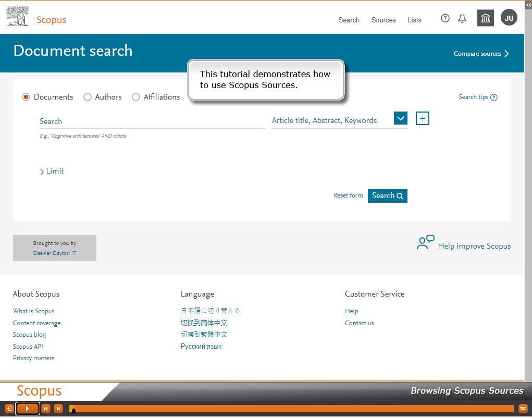532x418 pixels.
Task: Click Reset form link
Action: click(348, 195)
